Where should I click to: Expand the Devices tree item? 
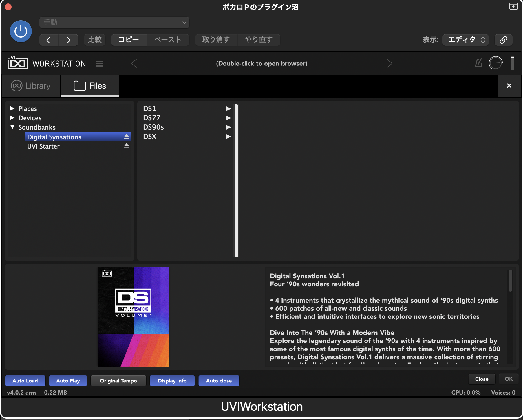[12, 118]
